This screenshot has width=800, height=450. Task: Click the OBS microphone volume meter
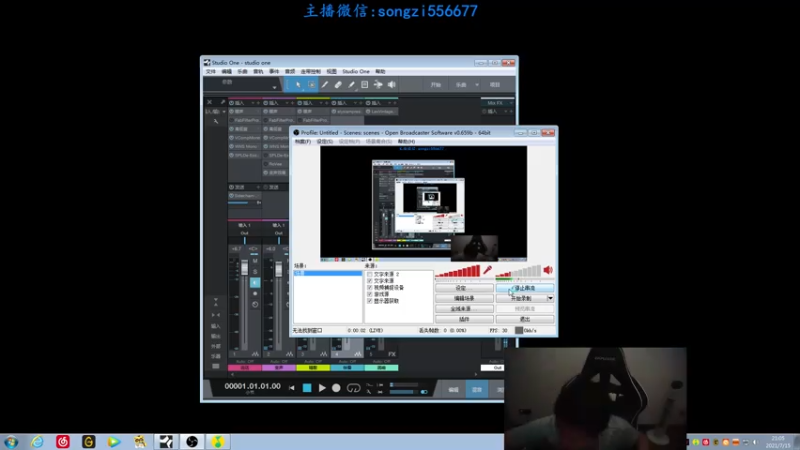tap(458, 271)
